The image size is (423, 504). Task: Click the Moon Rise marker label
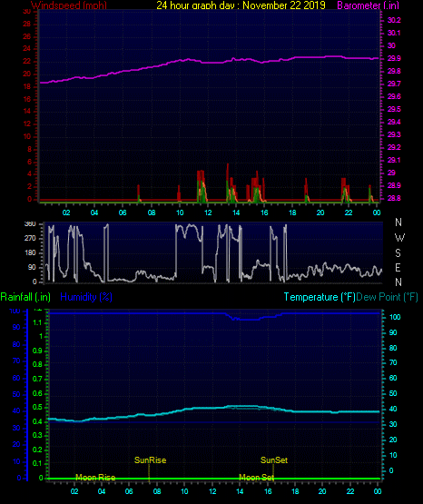(x=95, y=478)
